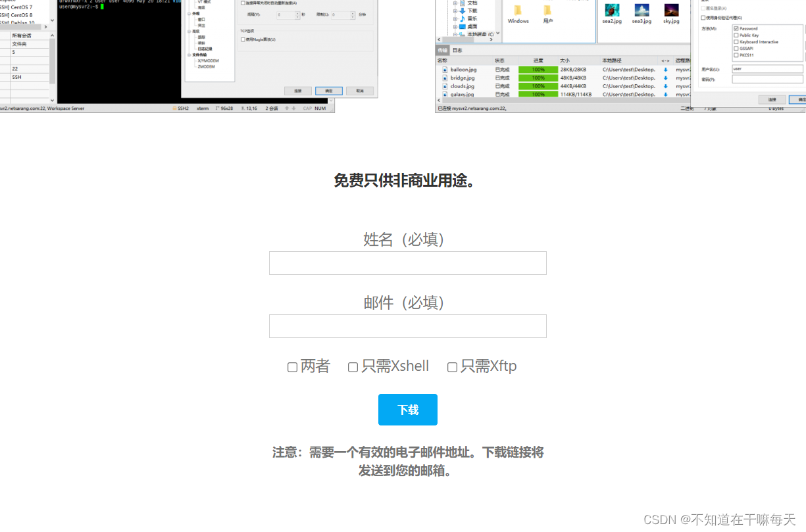
Task: Select ZMODEM in the Xshell category tree
Action: [206, 66]
